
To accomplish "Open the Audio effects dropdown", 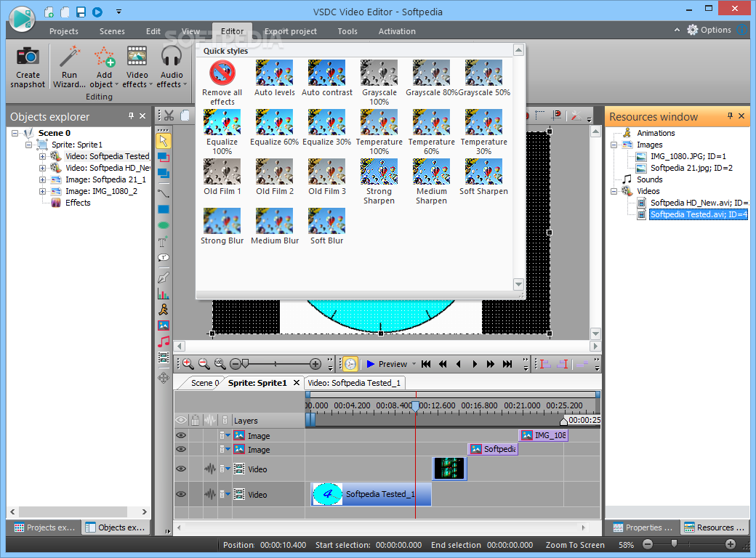I will click(172, 67).
